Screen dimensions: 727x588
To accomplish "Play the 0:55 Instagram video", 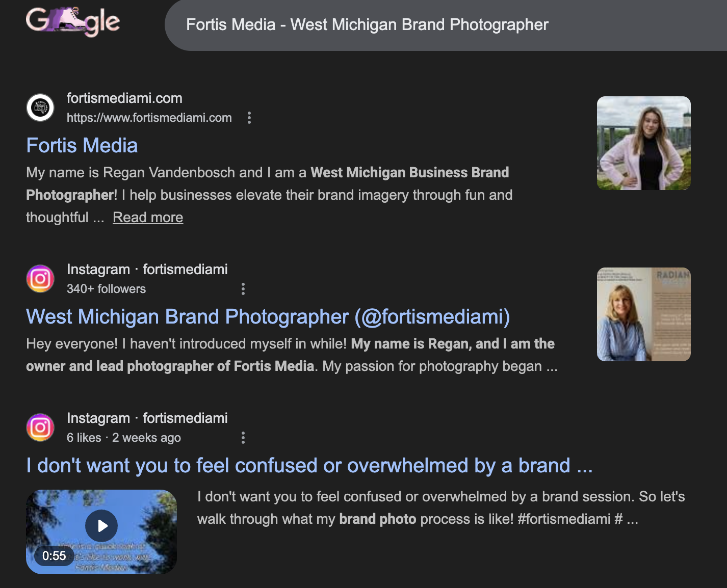I will coord(101,526).
